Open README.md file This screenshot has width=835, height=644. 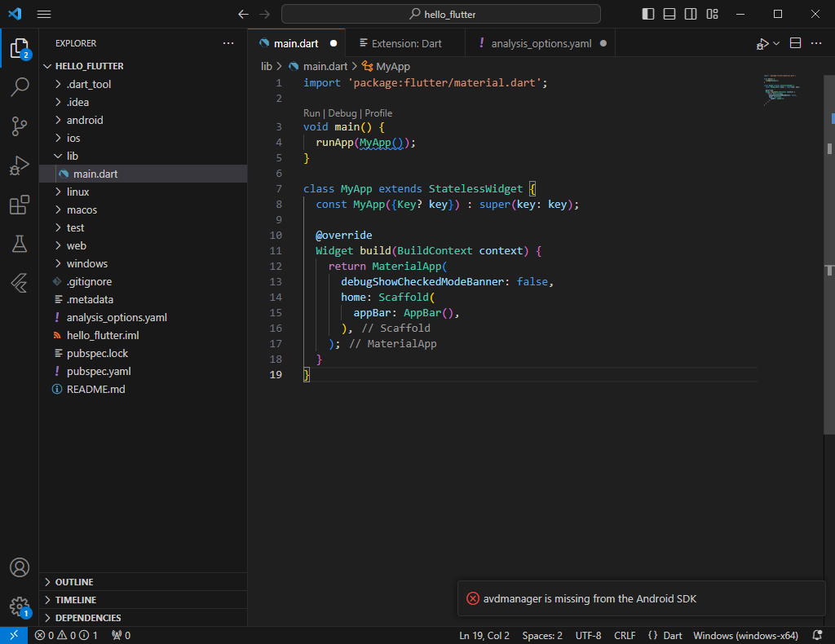tap(144, 389)
